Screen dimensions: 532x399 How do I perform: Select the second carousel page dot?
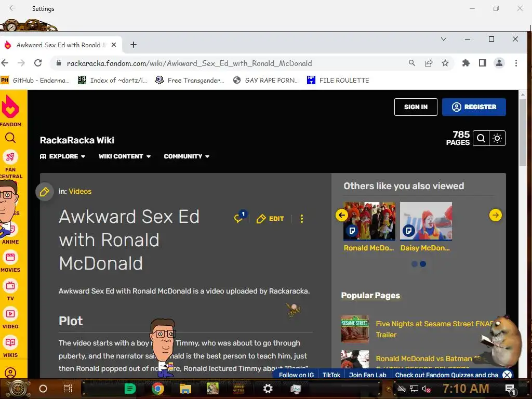tap(423, 264)
